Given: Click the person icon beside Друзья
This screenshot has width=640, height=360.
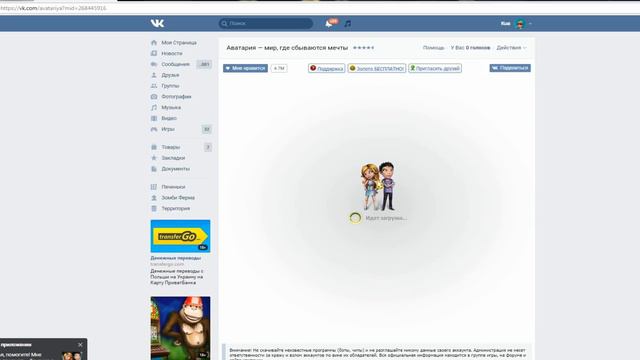Looking at the screenshot, I should coord(154,75).
